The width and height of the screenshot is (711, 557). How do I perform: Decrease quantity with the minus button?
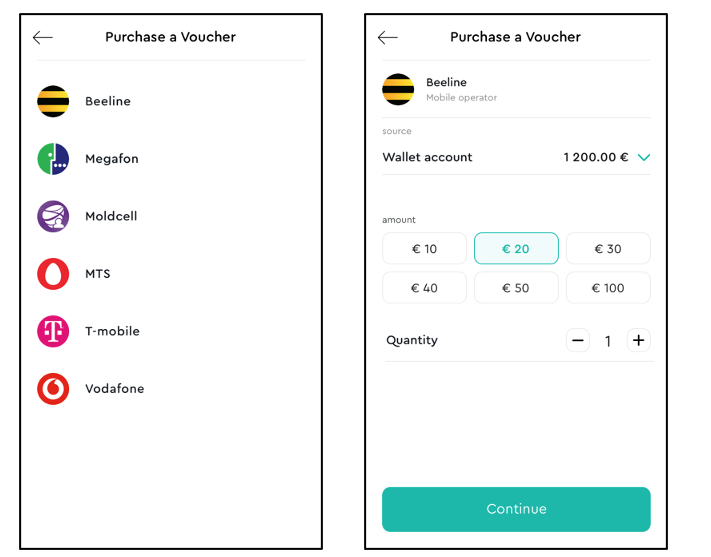click(x=578, y=340)
